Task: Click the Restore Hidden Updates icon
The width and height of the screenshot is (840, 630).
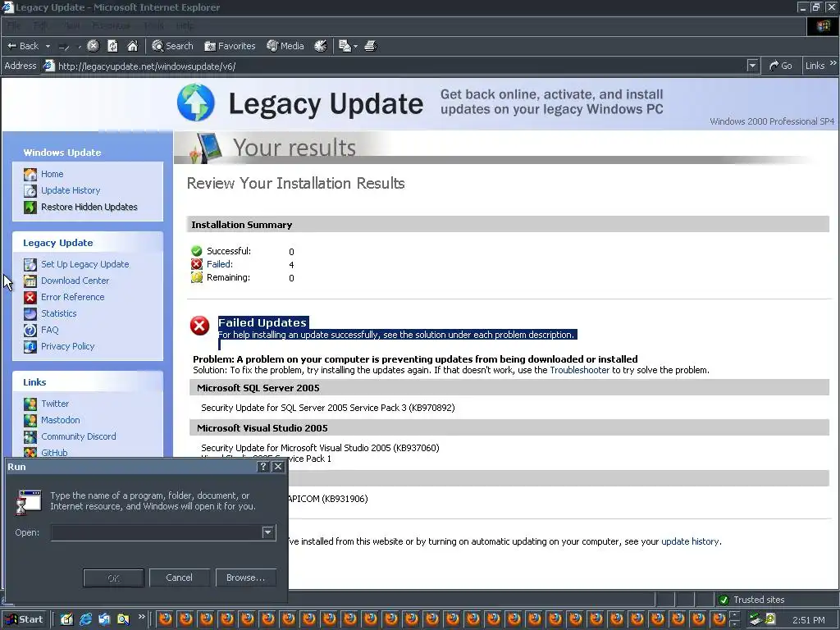Action: [x=30, y=207]
